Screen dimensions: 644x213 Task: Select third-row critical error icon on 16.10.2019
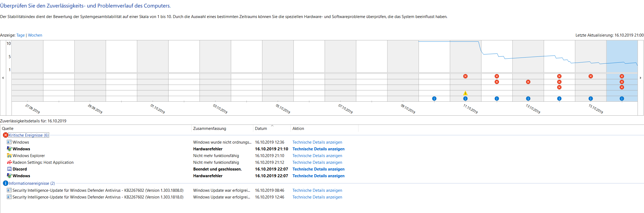(x=622, y=87)
